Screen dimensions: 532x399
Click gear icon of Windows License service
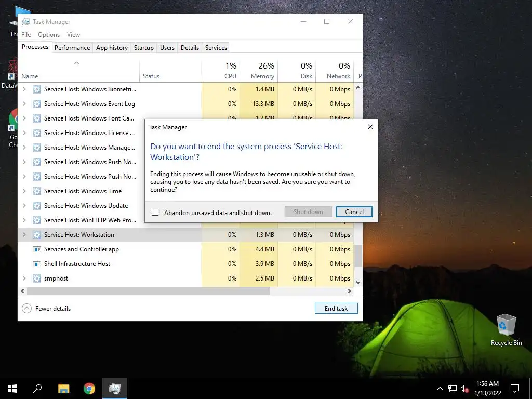pyautogui.click(x=37, y=133)
